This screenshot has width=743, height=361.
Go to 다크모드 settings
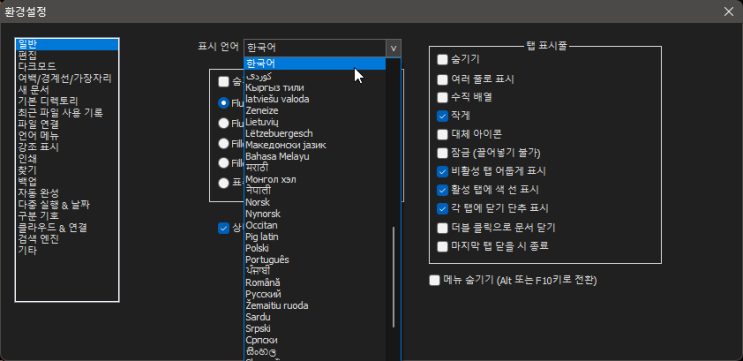coord(67,67)
